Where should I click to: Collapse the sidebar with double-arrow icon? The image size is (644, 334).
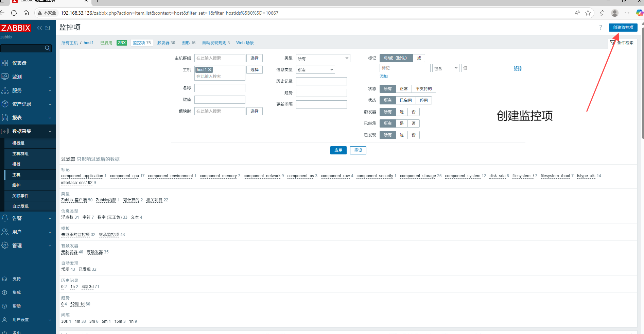[x=39, y=28]
